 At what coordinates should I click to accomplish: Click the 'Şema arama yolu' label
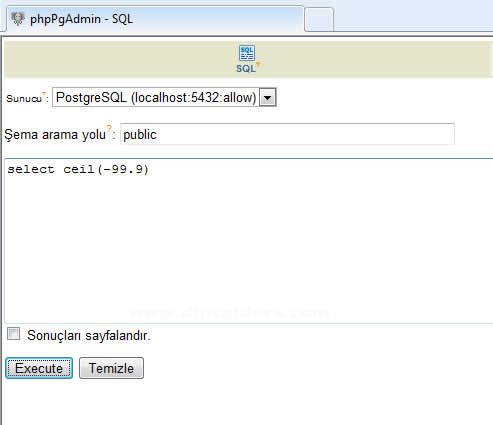55,135
